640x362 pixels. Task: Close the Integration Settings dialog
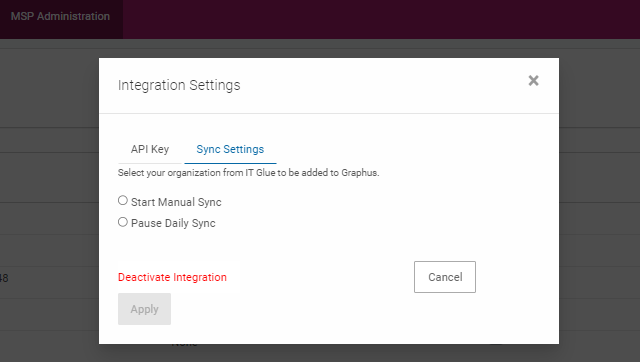533,80
